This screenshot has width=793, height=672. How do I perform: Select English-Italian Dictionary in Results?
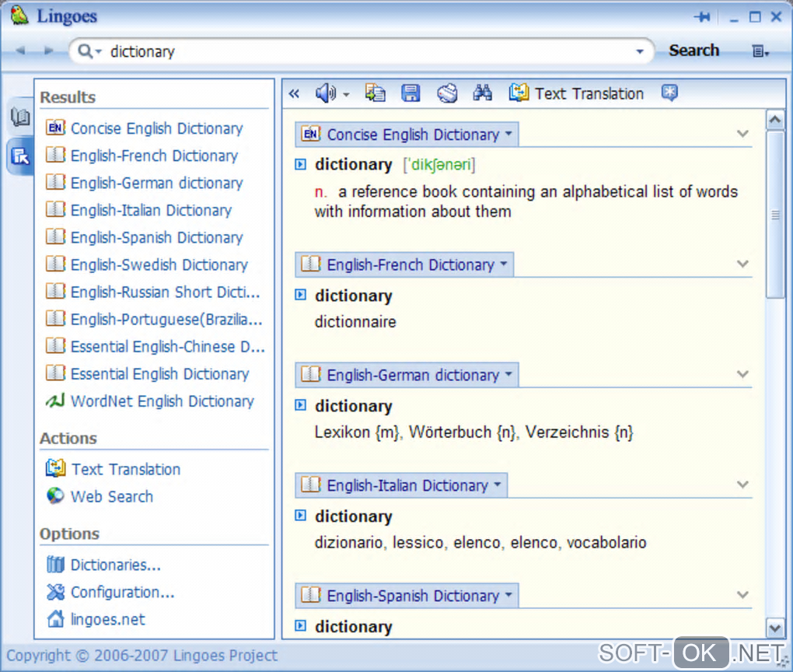(139, 211)
